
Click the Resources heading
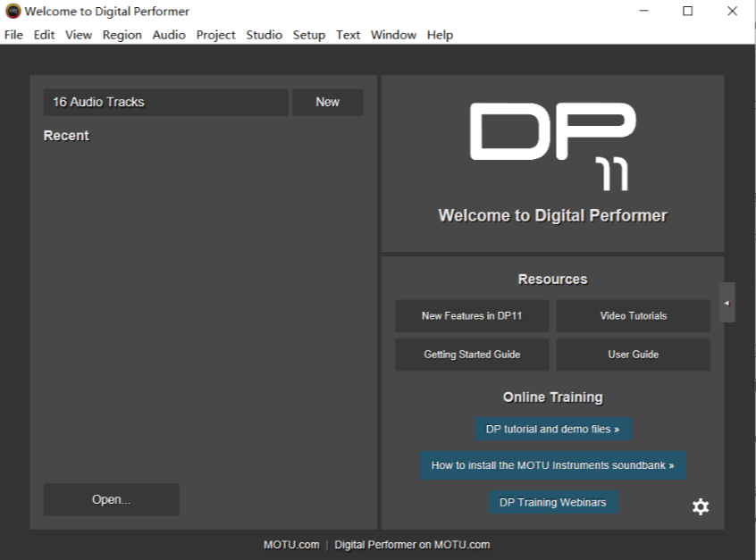[x=552, y=279]
